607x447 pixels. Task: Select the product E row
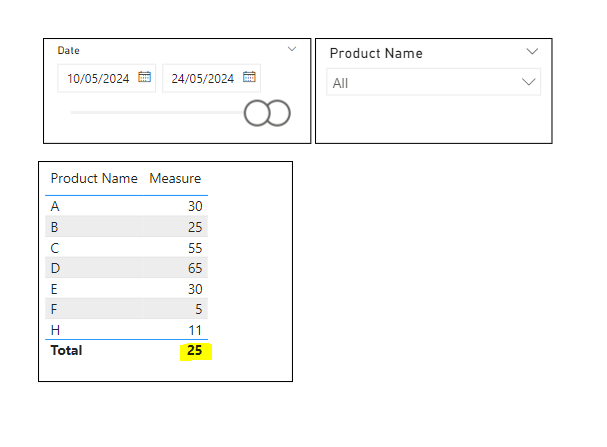point(127,289)
